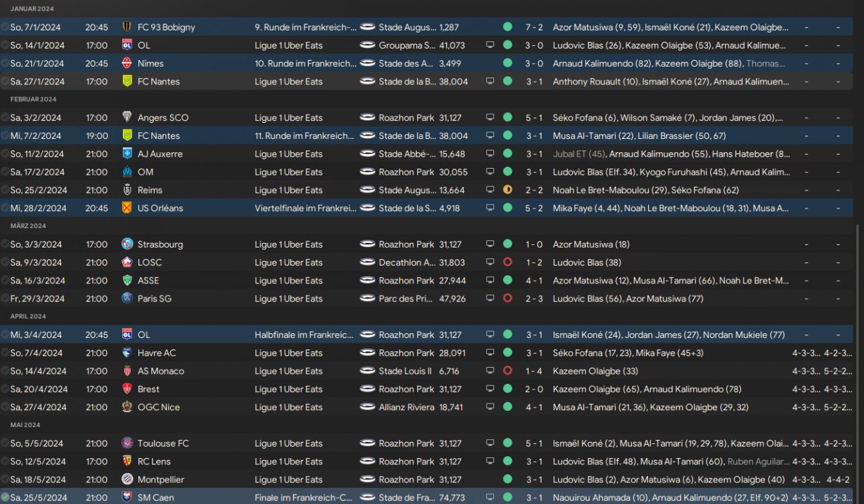
Task: Click the Reims club badge
Action: (x=126, y=190)
